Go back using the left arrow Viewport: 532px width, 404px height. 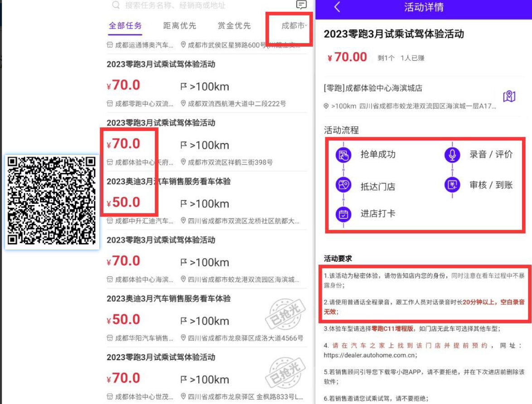point(337,7)
